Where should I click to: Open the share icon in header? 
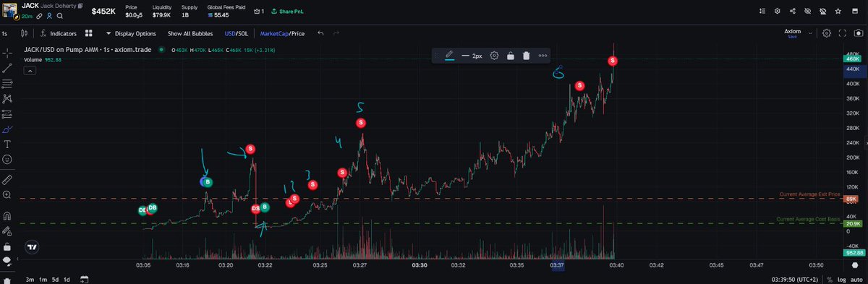point(793,12)
